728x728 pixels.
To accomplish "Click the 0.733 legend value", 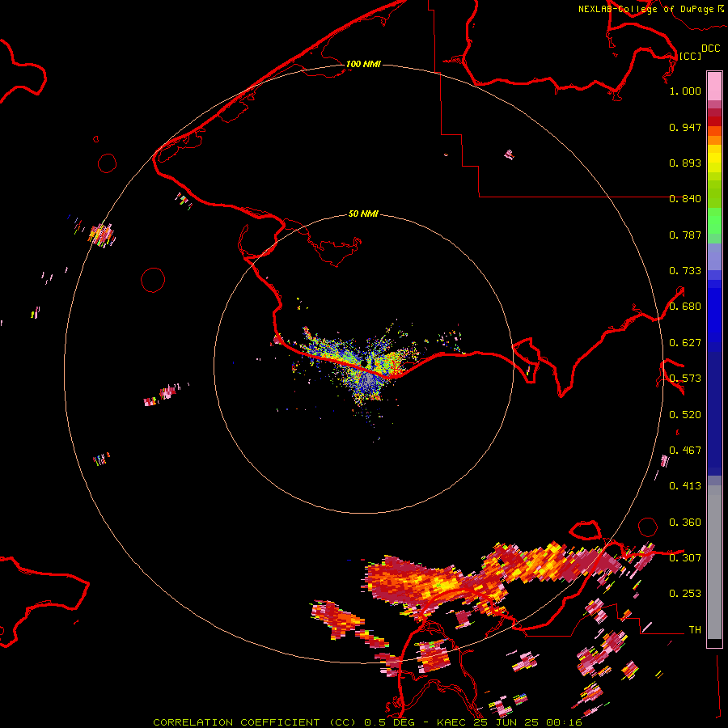I will [685, 271].
